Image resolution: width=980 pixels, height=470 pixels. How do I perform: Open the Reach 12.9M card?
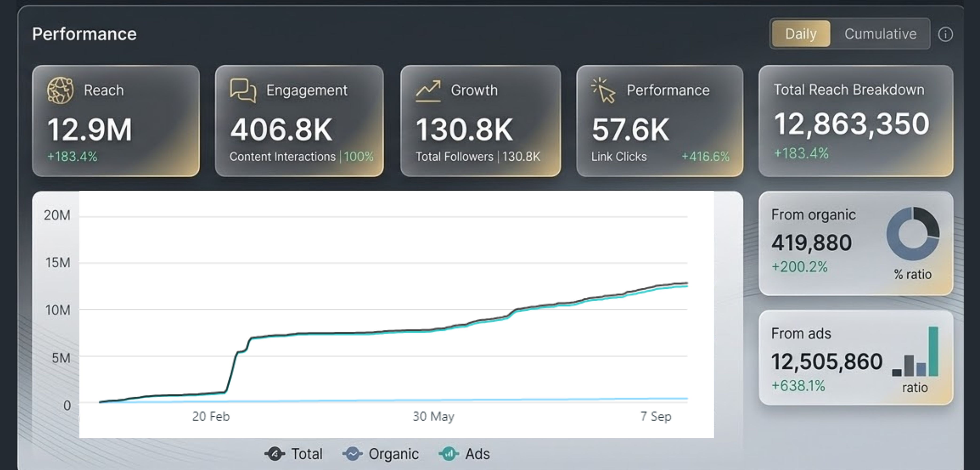116,121
